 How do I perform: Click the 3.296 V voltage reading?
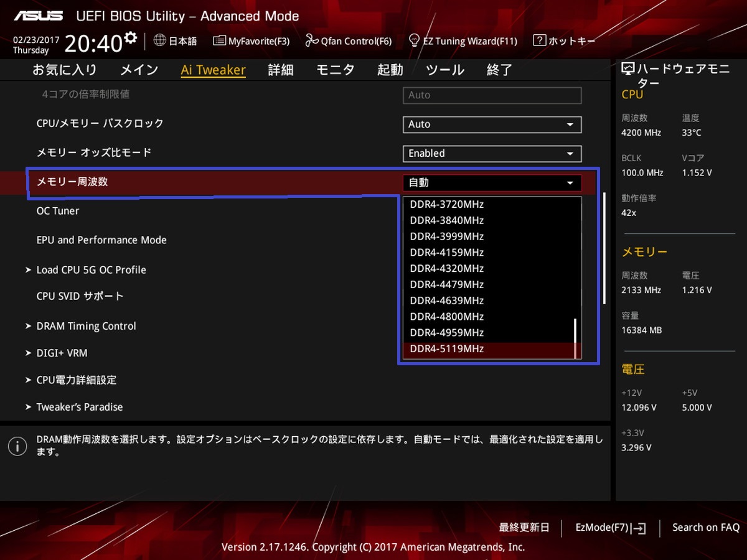[x=636, y=447]
